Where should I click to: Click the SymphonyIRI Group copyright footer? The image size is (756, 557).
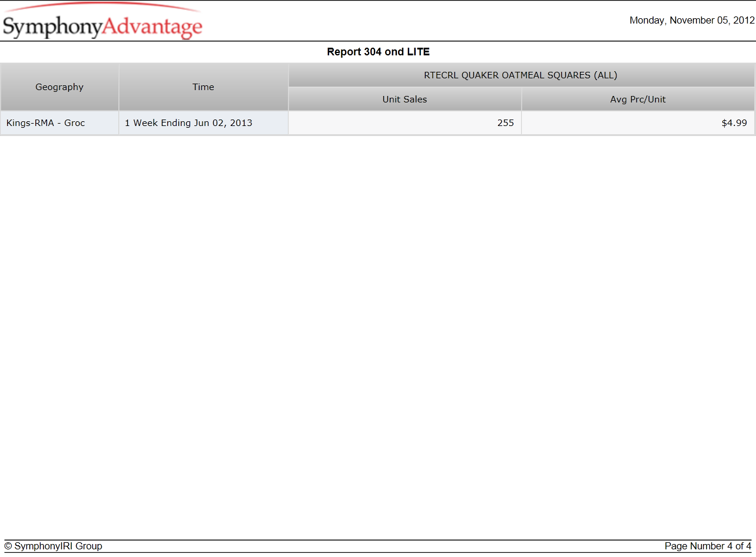pos(53,546)
